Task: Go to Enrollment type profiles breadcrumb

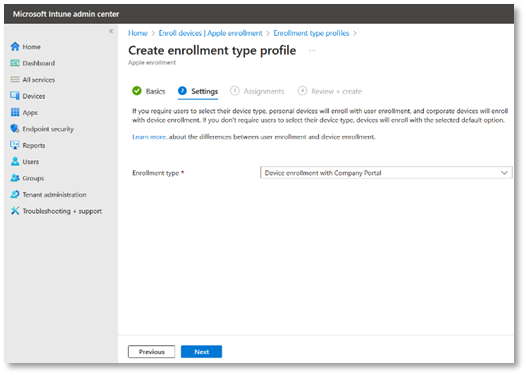Action: (x=311, y=33)
